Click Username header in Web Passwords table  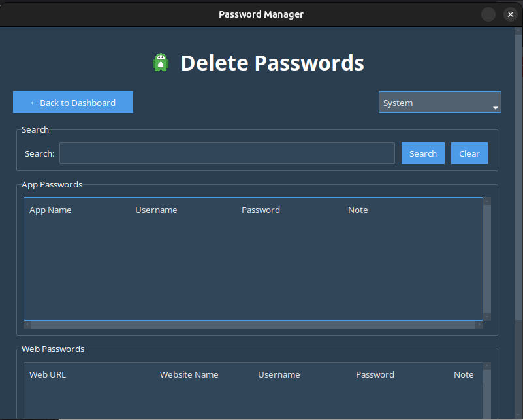coord(279,374)
